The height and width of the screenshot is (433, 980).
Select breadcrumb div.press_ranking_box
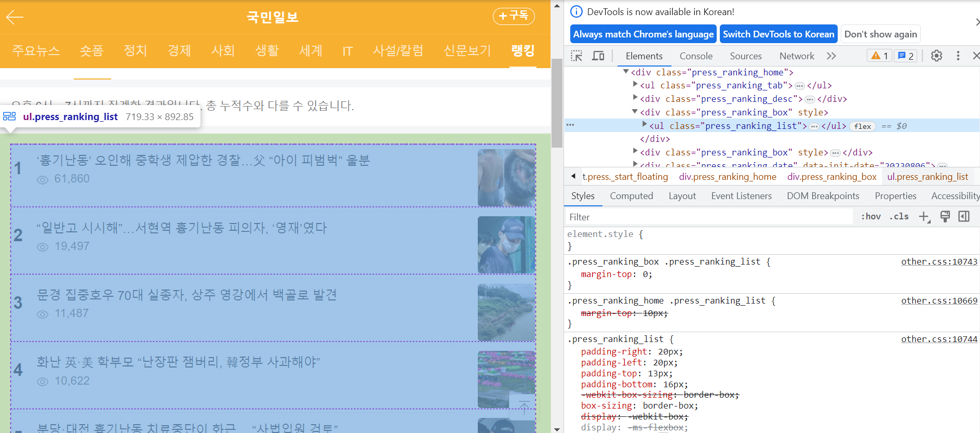point(831,177)
